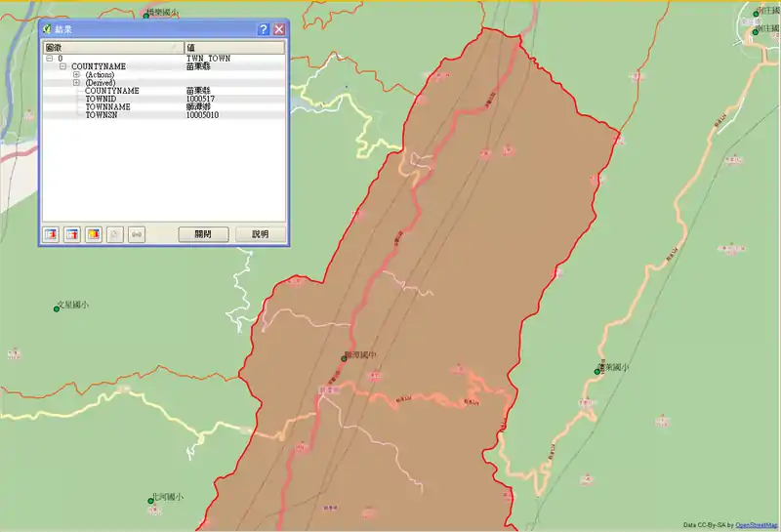Click the grayed print icon in results dialog
The height and width of the screenshot is (532, 781).
click(137, 234)
